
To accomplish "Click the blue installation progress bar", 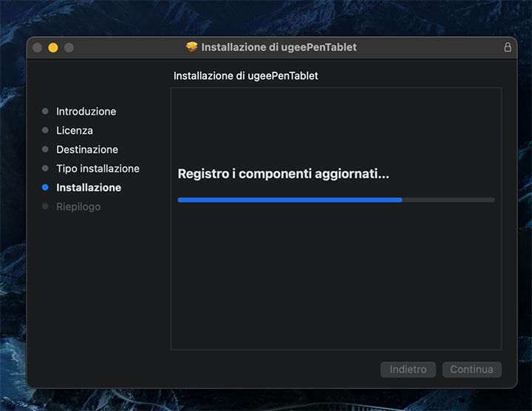I will [290, 200].
